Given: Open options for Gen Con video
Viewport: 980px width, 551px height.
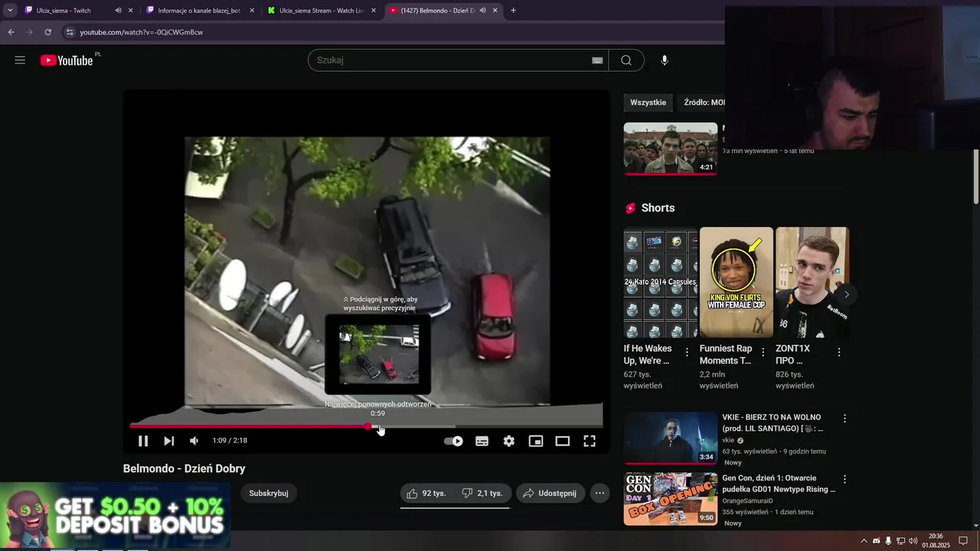Looking at the screenshot, I should tap(844, 479).
